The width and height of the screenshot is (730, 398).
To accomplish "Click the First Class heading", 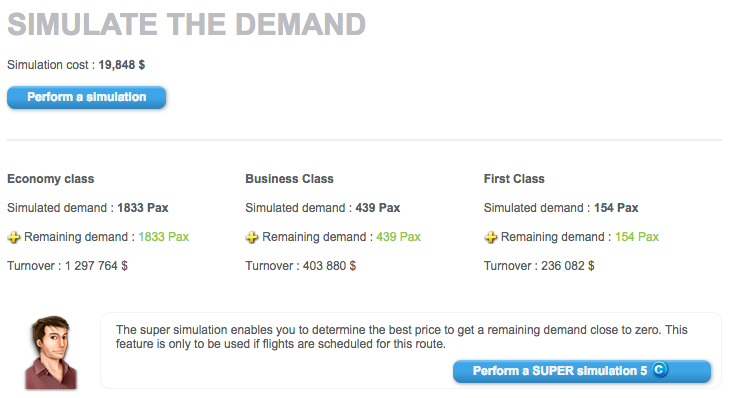I will pos(514,179).
